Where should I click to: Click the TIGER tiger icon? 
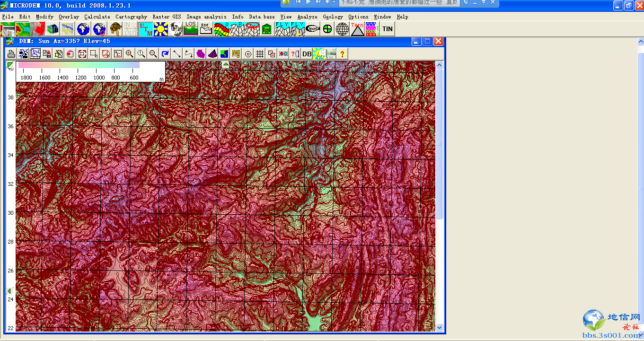116,29
